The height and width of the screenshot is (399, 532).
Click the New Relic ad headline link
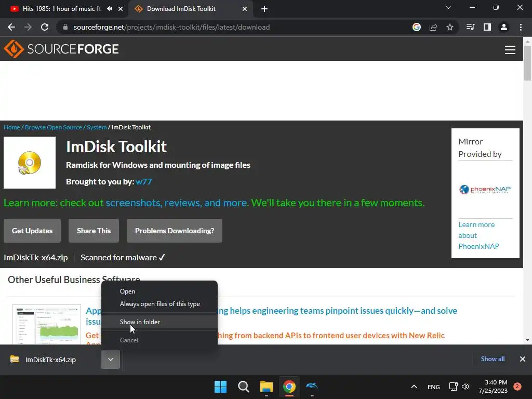click(271, 315)
